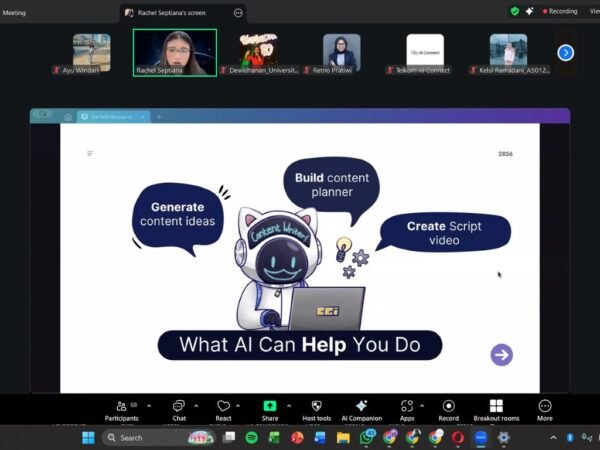The height and width of the screenshot is (450, 600).
Task: Click the Recording indicator
Action: [560, 11]
